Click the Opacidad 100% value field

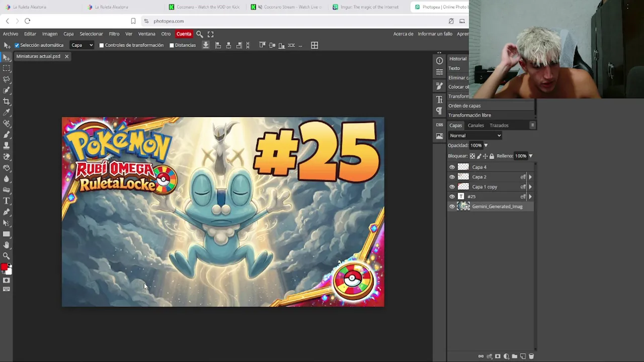(475, 145)
